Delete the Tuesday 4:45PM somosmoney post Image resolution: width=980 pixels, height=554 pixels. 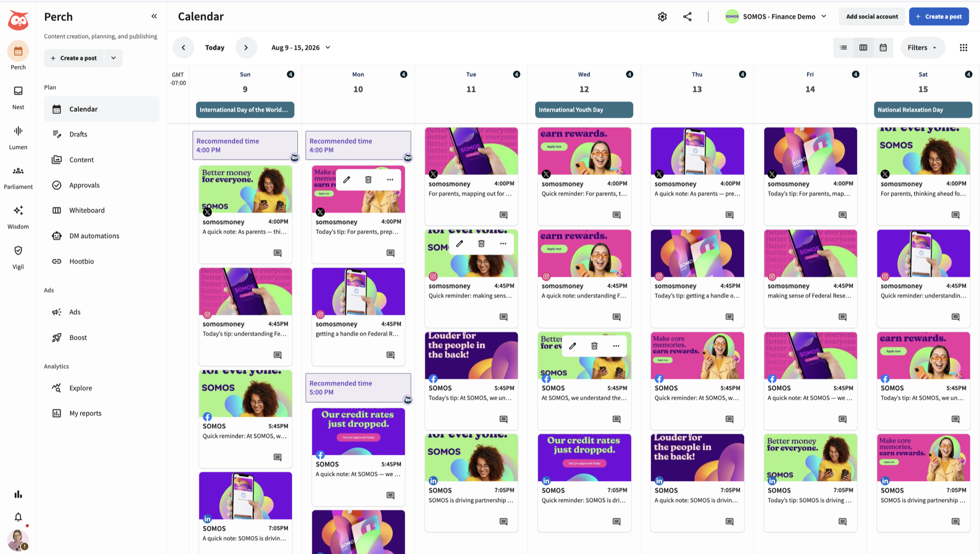(x=481, y=244)
